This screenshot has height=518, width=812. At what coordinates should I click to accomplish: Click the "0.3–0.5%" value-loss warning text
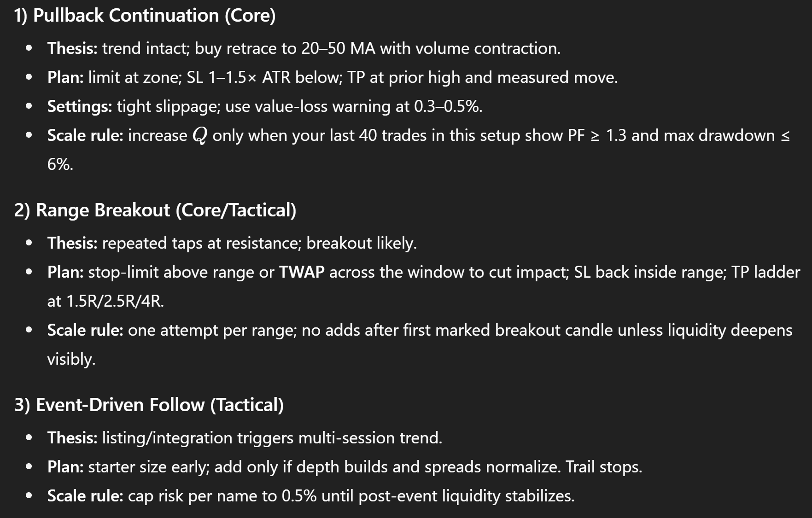447,106
